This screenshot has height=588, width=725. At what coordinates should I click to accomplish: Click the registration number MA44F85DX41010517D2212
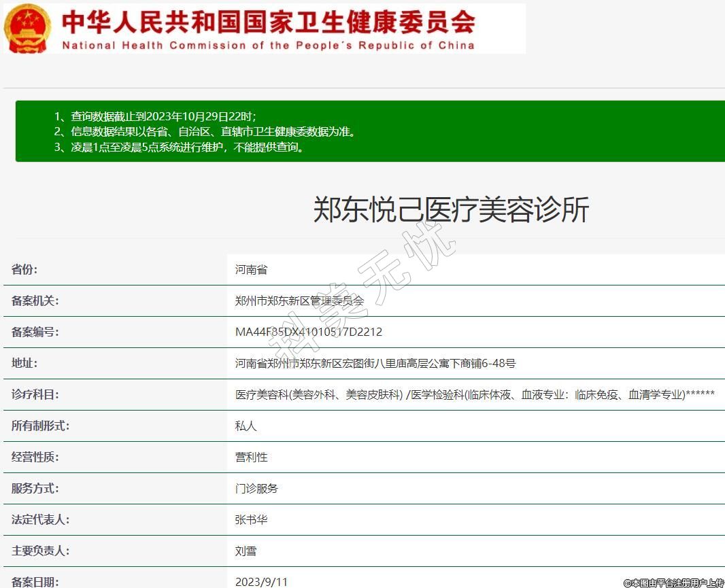click(x=308, y=332)
